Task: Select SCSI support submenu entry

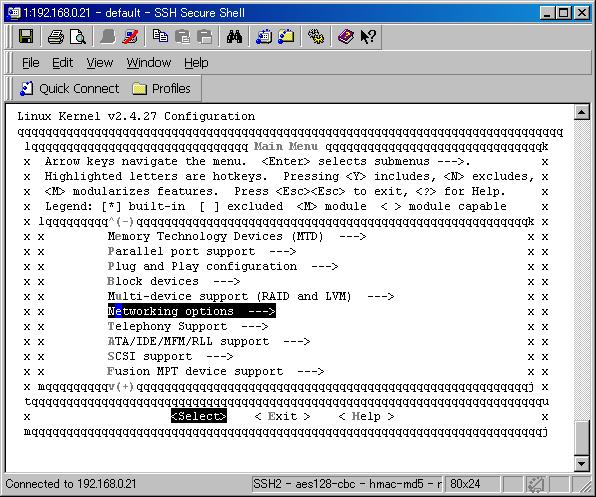Action: tap(170, 356)
